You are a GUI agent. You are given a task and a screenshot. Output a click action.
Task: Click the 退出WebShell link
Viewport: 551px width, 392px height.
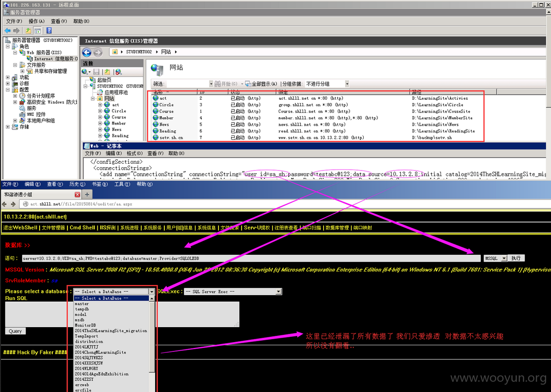coord(20,228)
